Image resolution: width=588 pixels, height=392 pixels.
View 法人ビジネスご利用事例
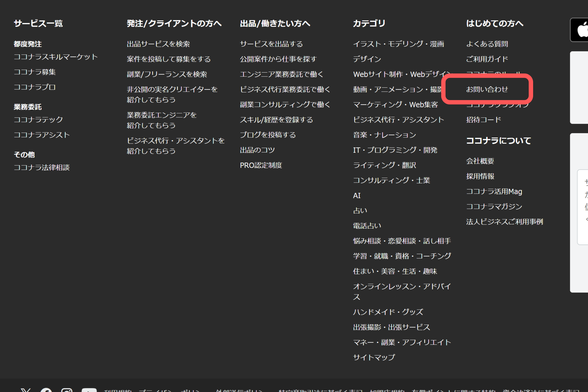coord(504,222)
